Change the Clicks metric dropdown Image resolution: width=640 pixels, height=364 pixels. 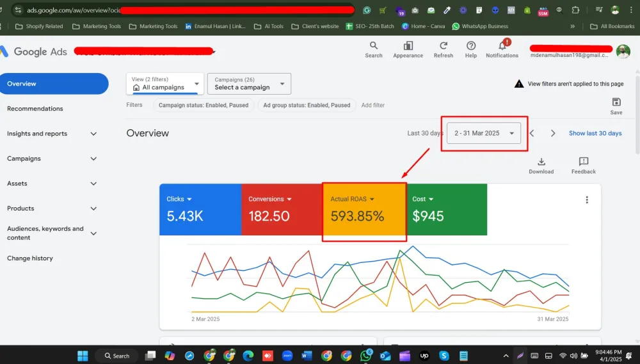179,199
